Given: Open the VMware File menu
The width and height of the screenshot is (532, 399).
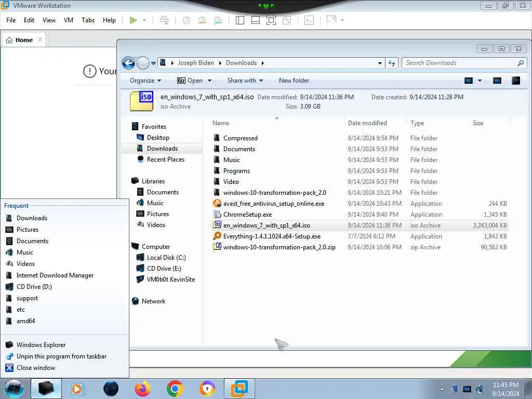Looking at the screenshot, I should click(x=11, y=20).
